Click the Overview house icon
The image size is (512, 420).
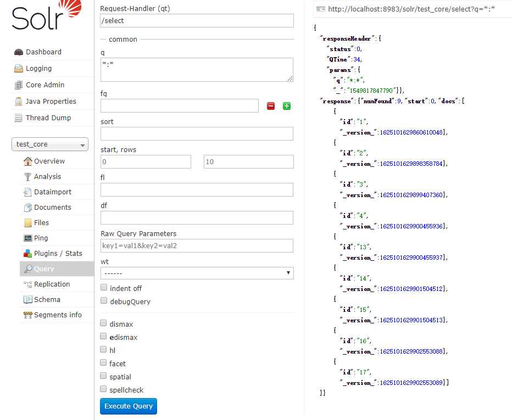[28, 161]
